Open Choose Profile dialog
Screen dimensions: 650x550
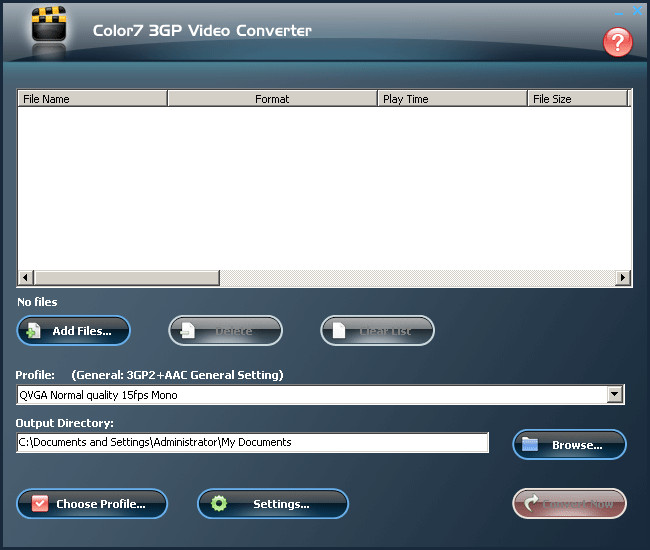tap(92, 504)
